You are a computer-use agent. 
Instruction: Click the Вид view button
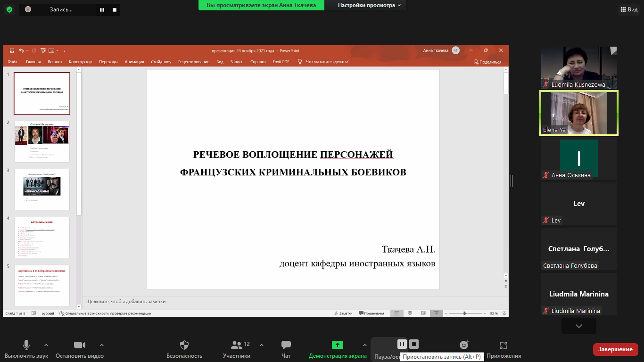coord(628,9)
